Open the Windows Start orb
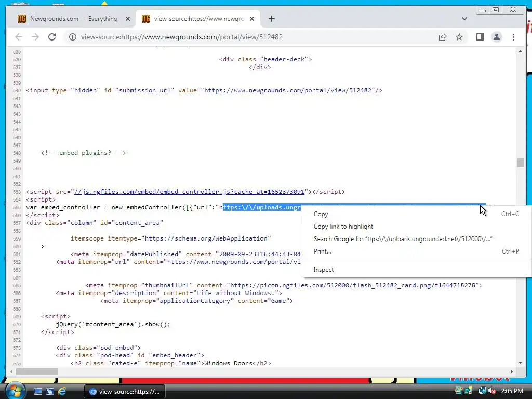The width and height of the screenshot is (532, 399). [15, 391]
